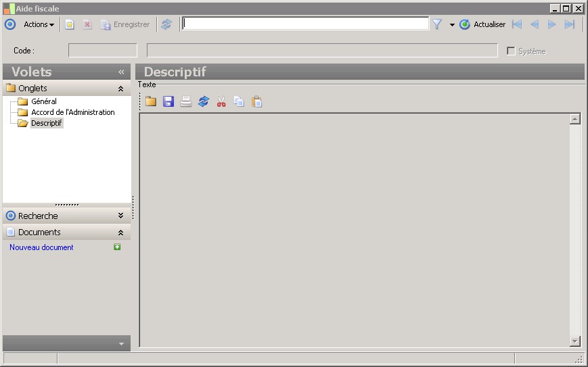This screenshot has width=588, height=367.
Task: Click the open folder icon in Texte toolbar
Action: tap(151, 101)
